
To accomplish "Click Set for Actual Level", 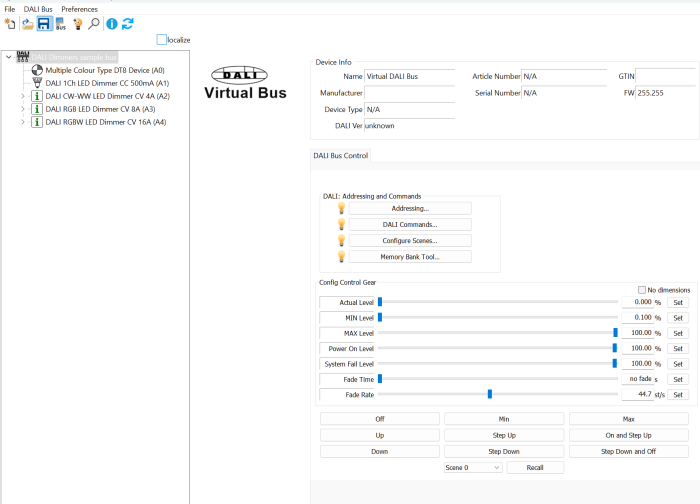I will pyautogui.click(x=678, y=302).
